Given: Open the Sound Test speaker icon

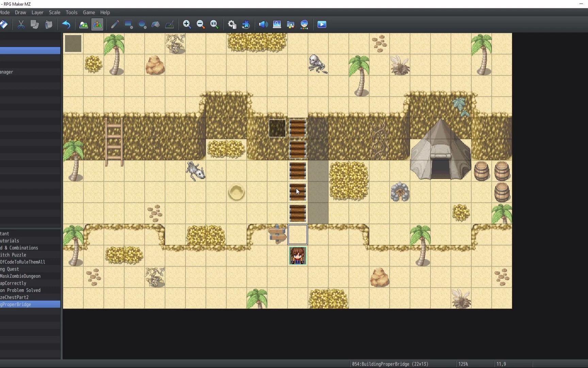Looking at the screenshot, I should tap(263, 25).
